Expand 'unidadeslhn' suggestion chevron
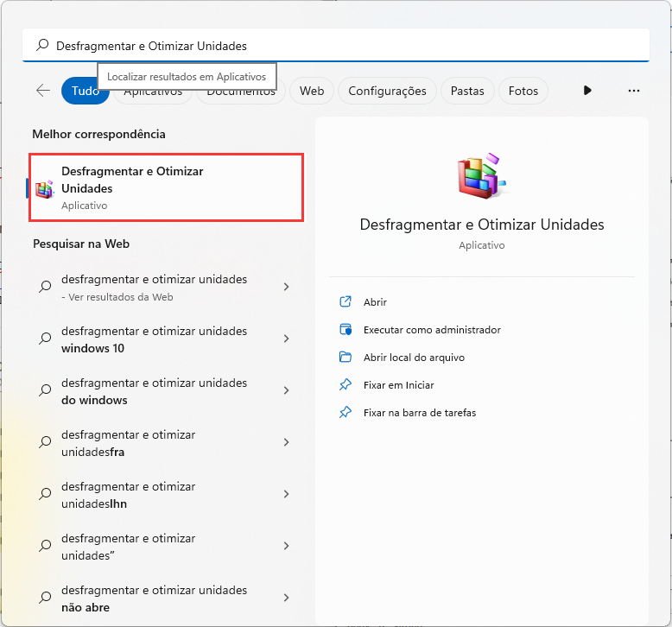 [x=286, y=494]
